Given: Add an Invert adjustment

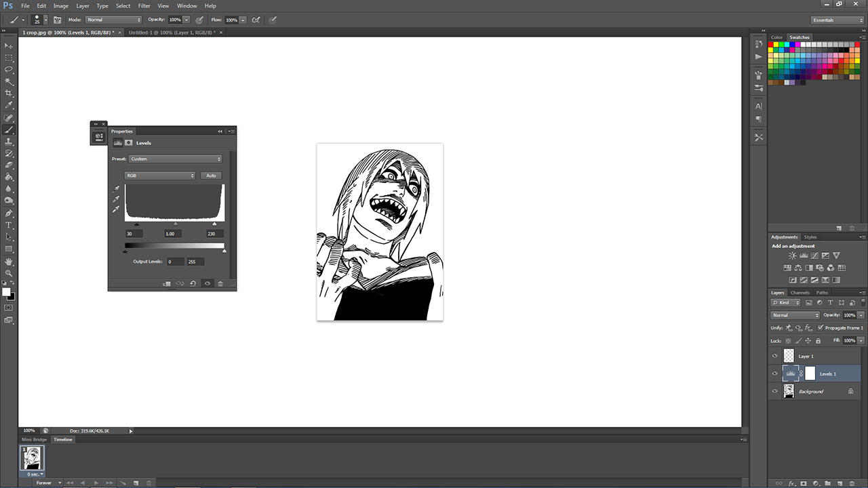Looking at the screenshot, I should [792, 280].
